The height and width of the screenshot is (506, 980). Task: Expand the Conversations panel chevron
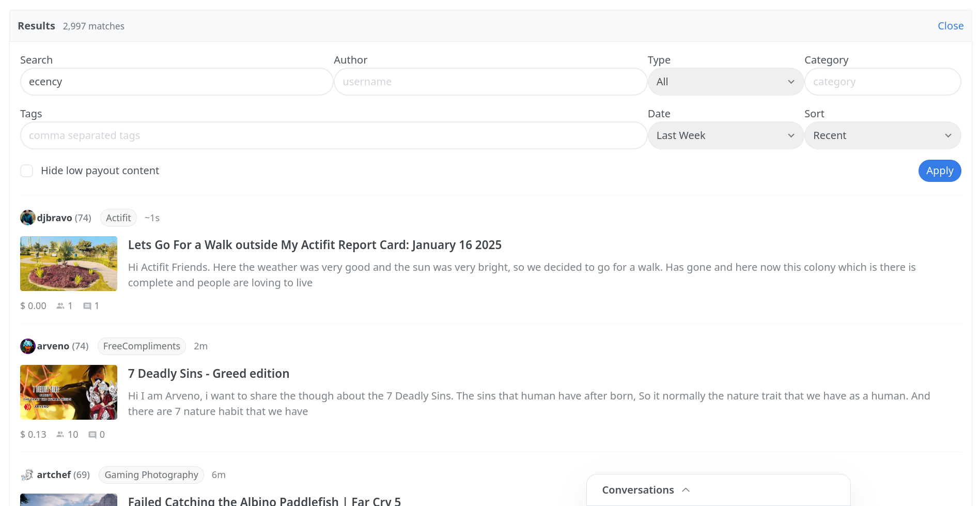point(686,490)
